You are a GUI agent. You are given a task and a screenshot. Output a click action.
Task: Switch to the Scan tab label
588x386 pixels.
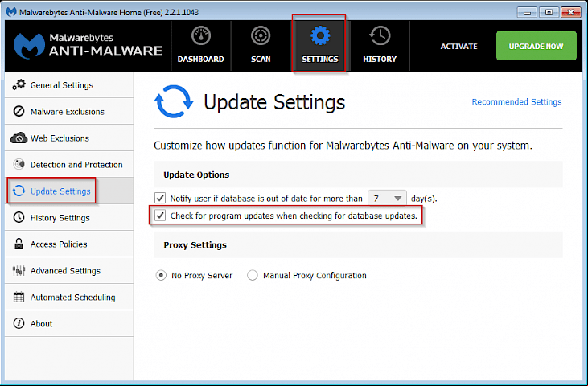pos(261,60)
